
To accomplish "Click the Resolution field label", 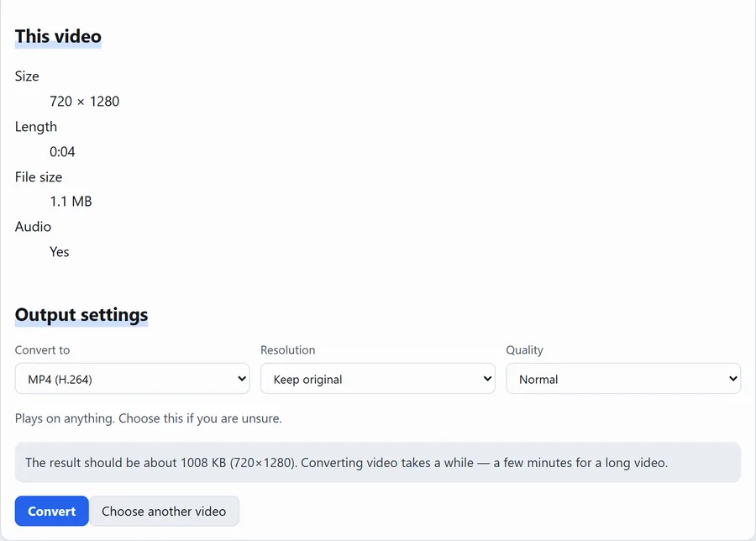I will 288,350.
